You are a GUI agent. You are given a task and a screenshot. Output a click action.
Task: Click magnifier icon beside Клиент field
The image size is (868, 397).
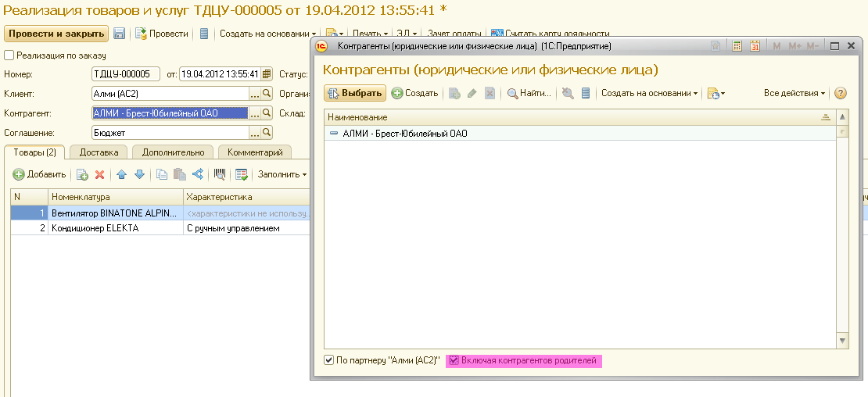pos(267,94)
